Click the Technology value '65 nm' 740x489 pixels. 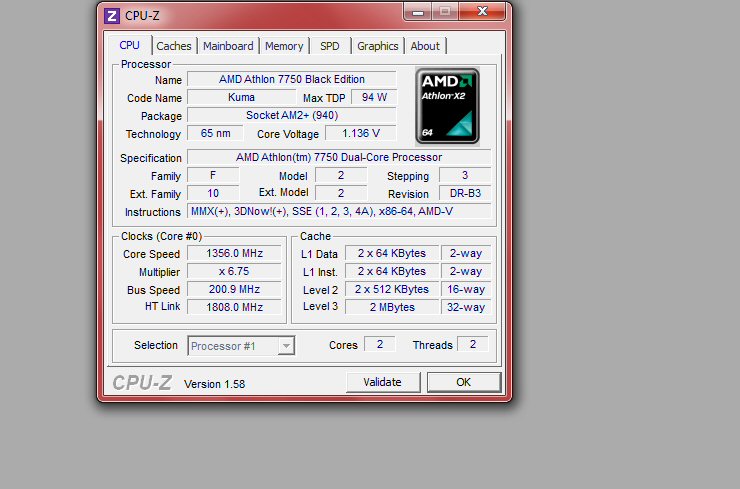click(x=215, y=133)
